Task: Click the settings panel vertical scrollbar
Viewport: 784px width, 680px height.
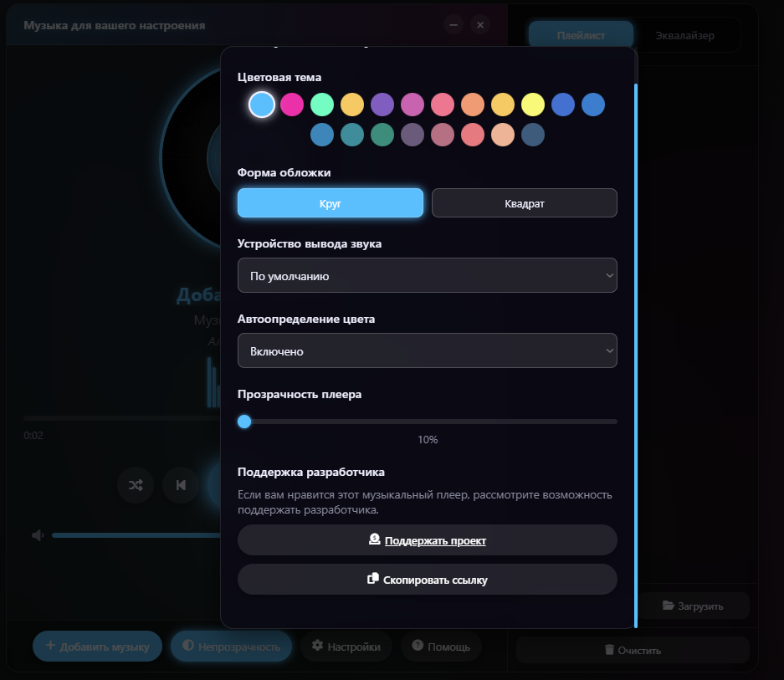Action: [636, 351]
